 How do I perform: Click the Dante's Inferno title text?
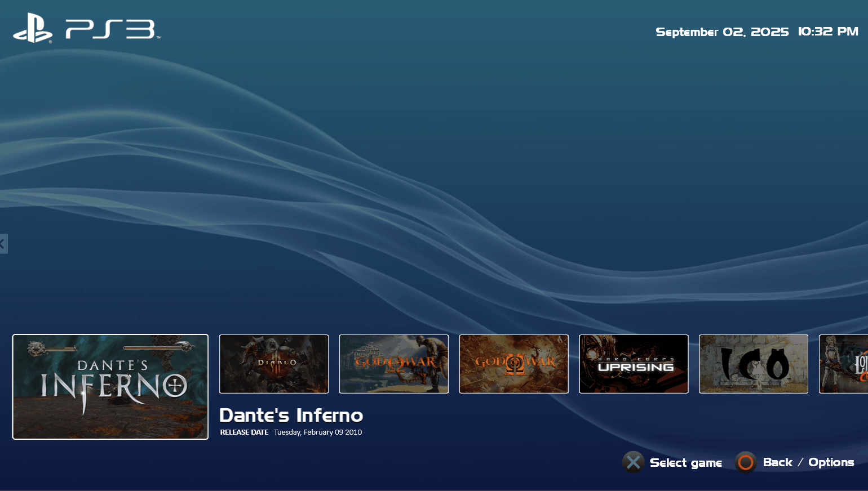coord(291,416)
